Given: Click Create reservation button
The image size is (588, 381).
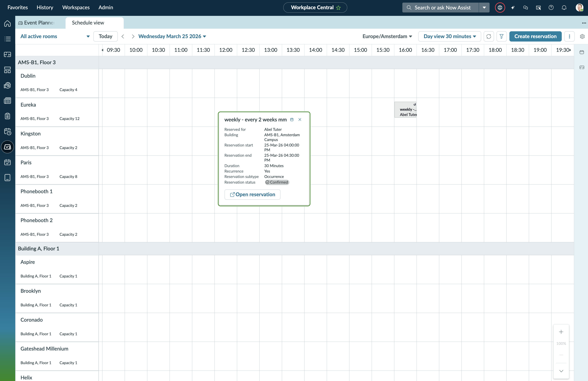Looking at the screenshot, I should [535, 36].
